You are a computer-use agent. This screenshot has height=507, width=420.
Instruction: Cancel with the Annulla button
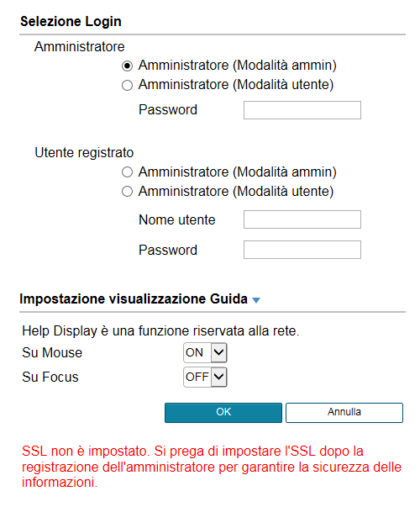(344, 413)
